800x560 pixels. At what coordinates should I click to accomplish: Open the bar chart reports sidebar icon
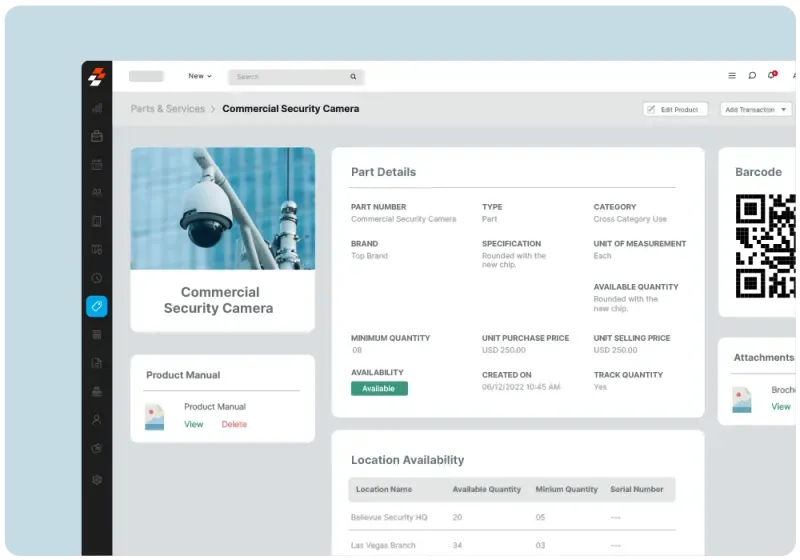tap(97, 108)
